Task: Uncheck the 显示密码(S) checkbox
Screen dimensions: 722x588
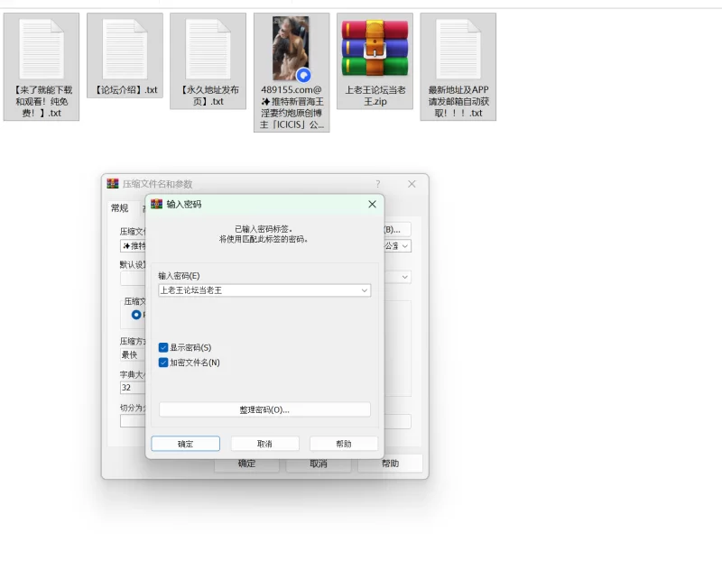Action: click(x=163, y=347)
